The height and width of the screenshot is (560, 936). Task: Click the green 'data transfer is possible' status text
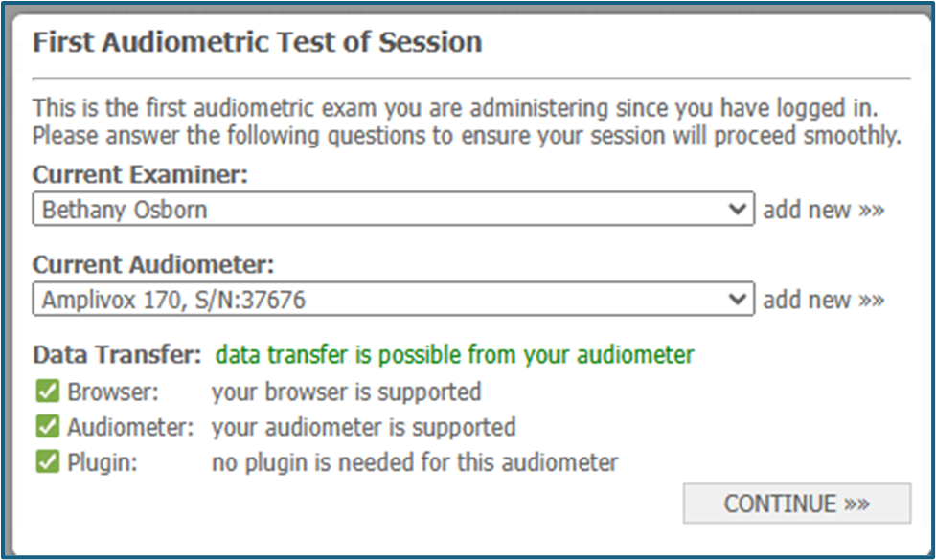tap(454, 355)
